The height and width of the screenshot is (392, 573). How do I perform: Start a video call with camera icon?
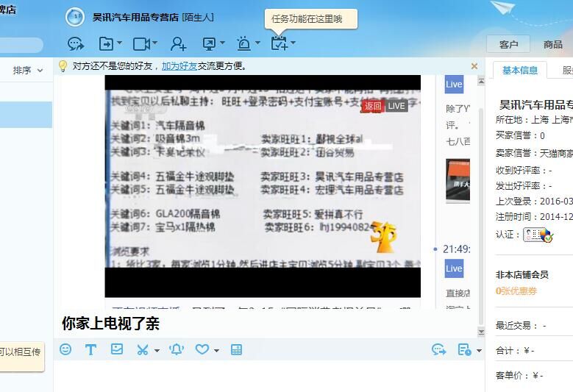click(x=142, y=44)
